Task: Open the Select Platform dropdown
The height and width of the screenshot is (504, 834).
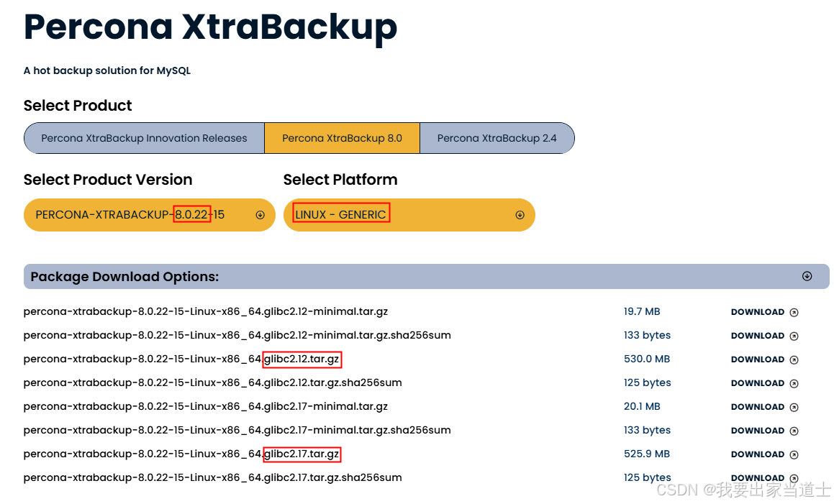Action: tap(520, 214)
